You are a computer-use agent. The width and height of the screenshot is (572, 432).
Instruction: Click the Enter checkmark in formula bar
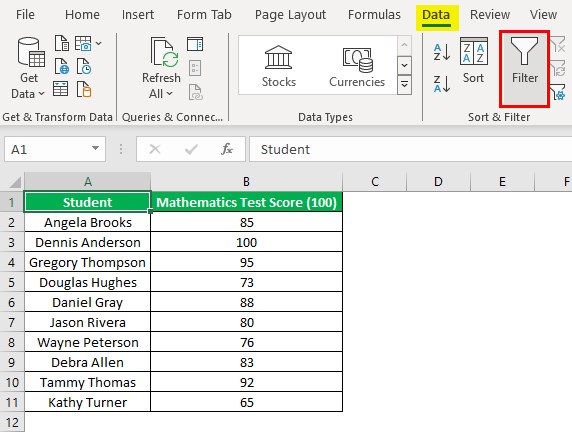click(191, 149)
